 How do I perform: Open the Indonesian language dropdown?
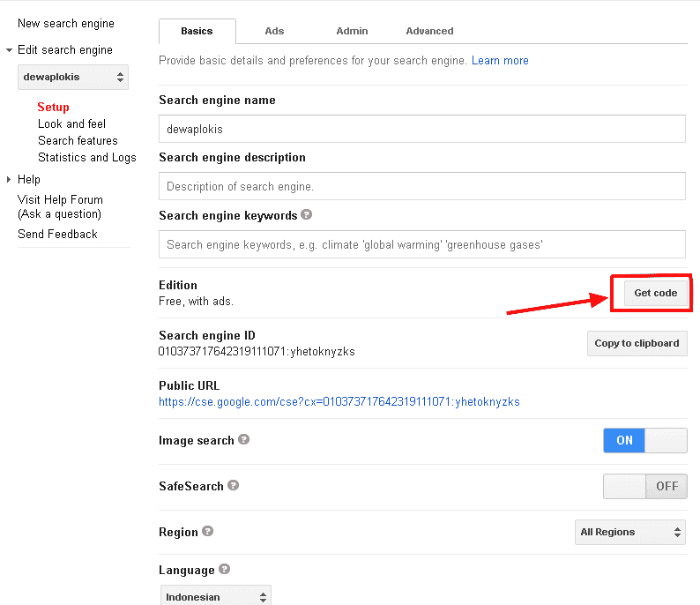coord(215,596)
